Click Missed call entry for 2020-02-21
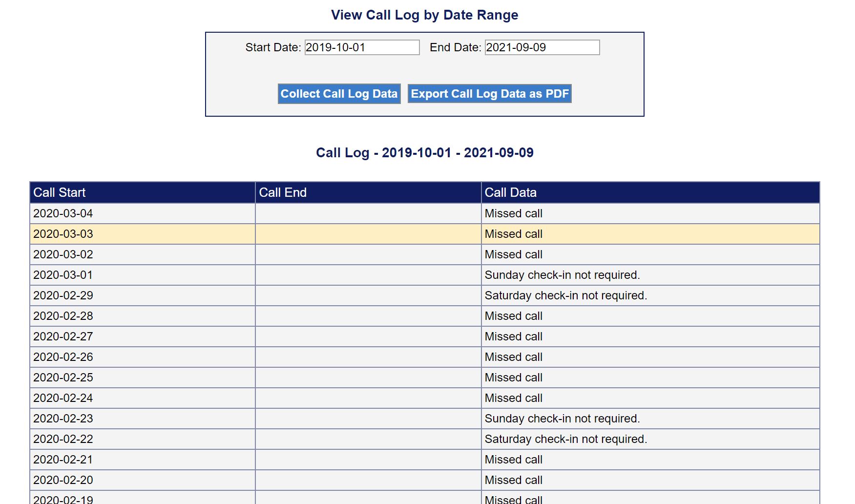Image resolution: width=855 pixels, height=504 pixels. click(513, 460)
